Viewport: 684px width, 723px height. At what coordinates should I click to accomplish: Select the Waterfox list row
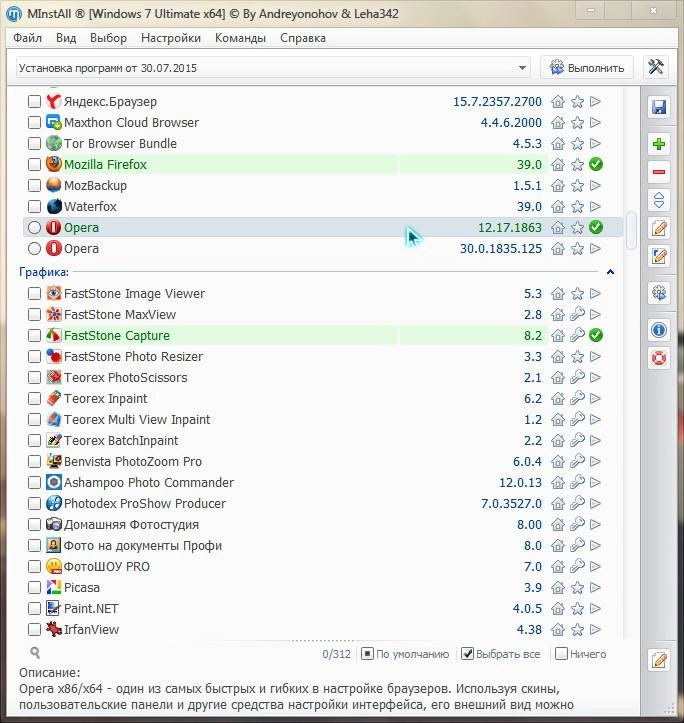(323, 207)
